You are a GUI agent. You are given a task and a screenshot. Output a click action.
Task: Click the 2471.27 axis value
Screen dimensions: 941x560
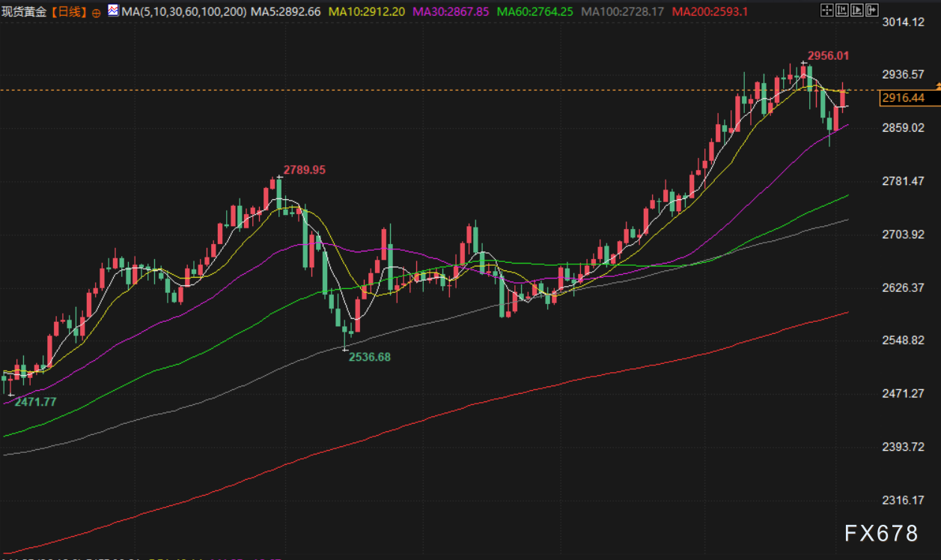(903, 394)
